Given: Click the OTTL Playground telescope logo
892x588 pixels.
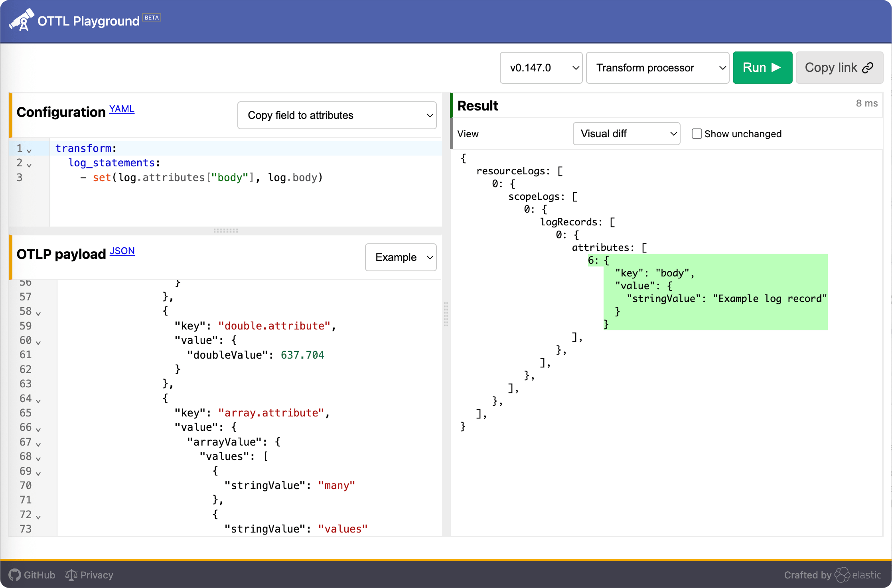Looking at the screenshot, I should tap(21, 19).
